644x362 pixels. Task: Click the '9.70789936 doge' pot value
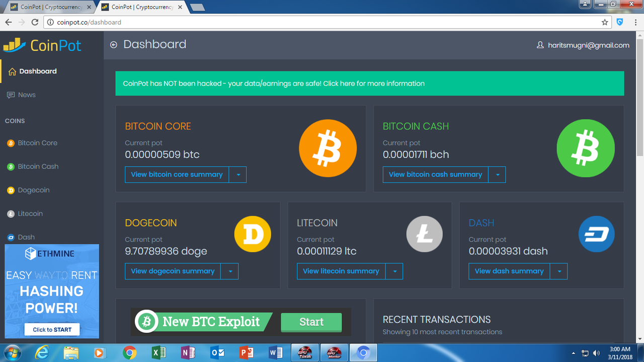pyautogui.click(x=166, y=251)
